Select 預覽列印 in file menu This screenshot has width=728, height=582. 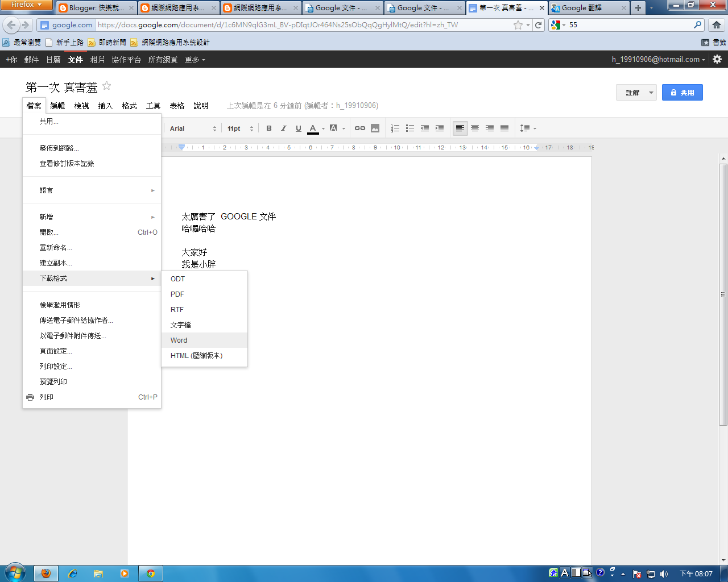point(92,382)
